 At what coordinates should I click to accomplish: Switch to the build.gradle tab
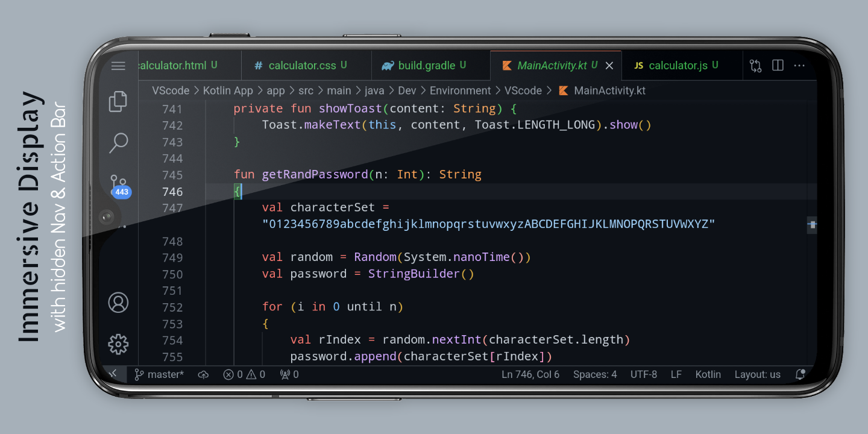point(430,65)
